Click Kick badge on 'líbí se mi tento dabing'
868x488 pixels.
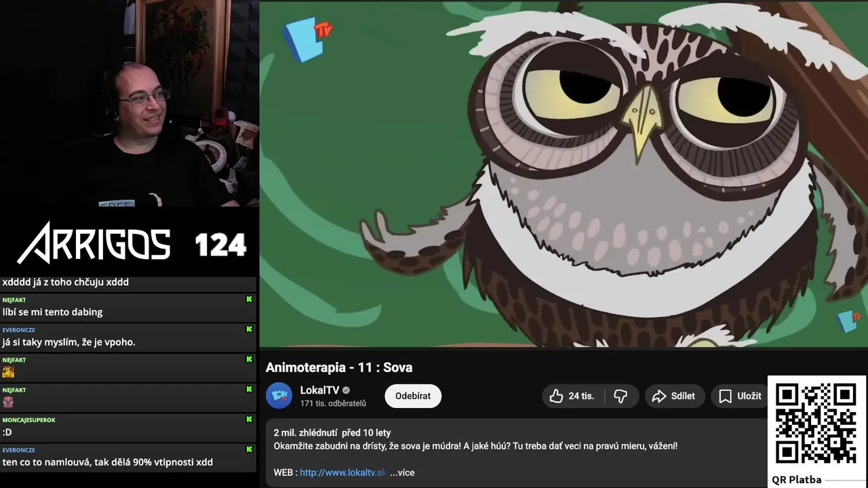click(249, 299)
